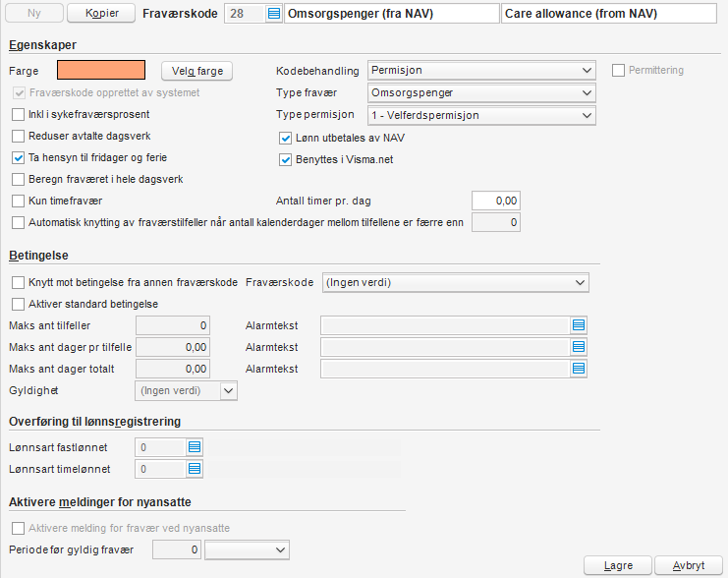The height and width of the screenshot is (578, 728).
Task: Enable Reduser avtalte dagsverk
Action: pyautogui.click(x=18, y=136)
